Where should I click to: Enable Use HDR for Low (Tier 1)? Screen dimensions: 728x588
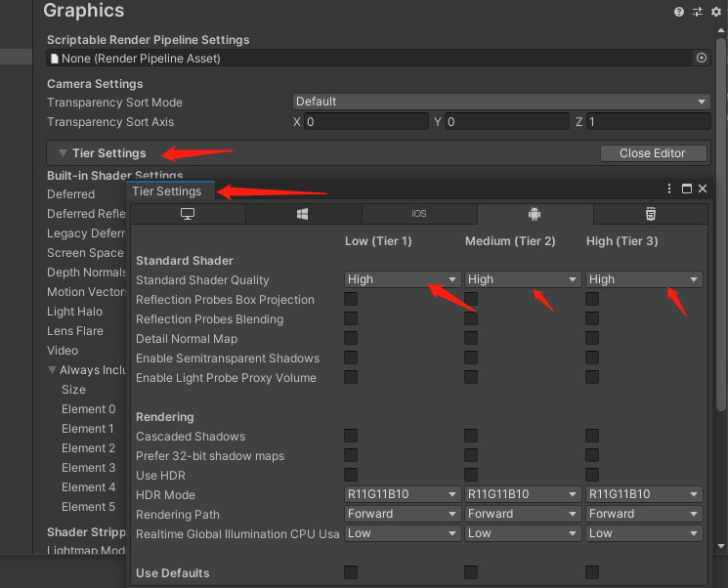point(351,475)
